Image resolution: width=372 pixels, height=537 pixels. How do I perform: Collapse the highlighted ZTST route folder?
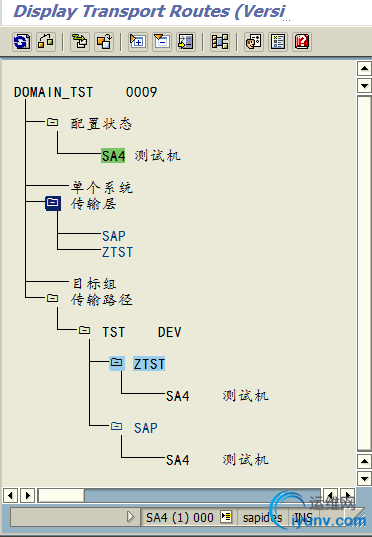(116, 363)
